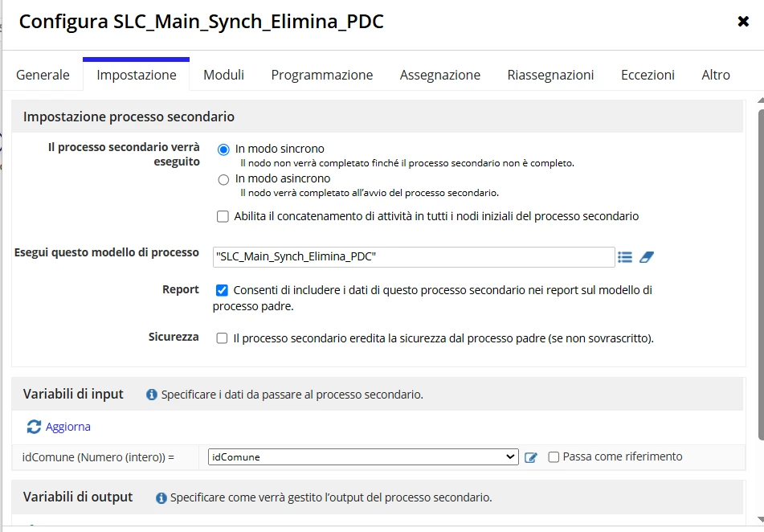Click info icon next to Variabili di output

pyautogui.click(x=161, y=498)
